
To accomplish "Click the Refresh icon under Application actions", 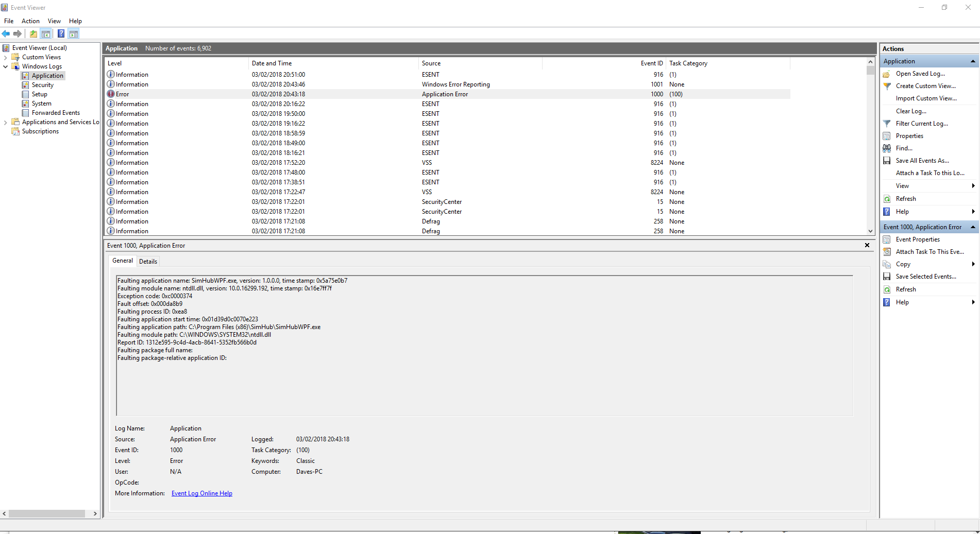I will pos(886,198).
